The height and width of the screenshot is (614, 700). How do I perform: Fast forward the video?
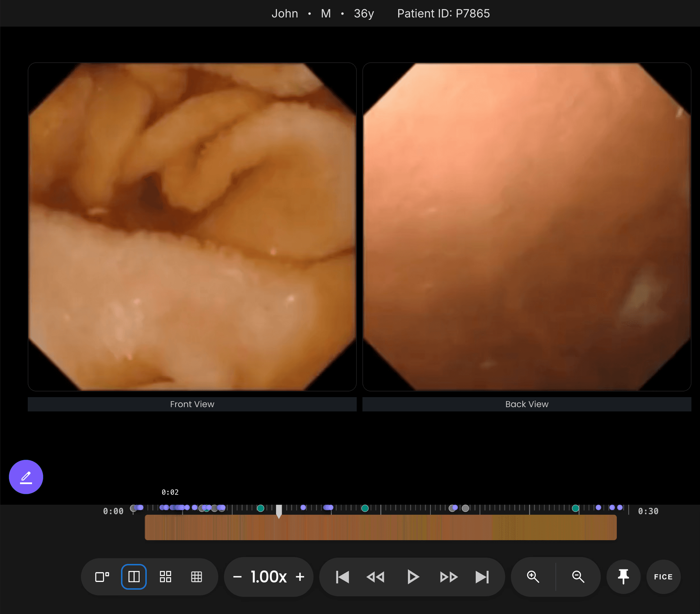pyautogui.click(x=449, y=577)
